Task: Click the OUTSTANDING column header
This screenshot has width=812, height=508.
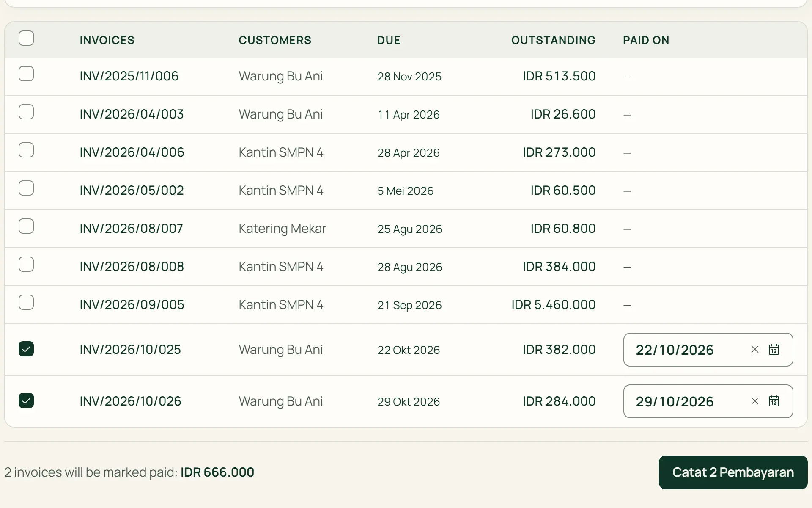Action: coord(553,40)
